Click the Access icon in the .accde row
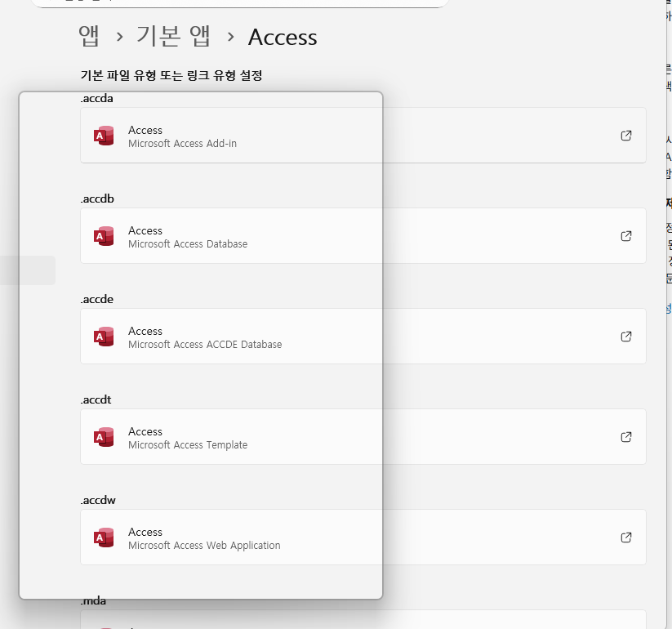672x629 pixels. click(104, 337)
